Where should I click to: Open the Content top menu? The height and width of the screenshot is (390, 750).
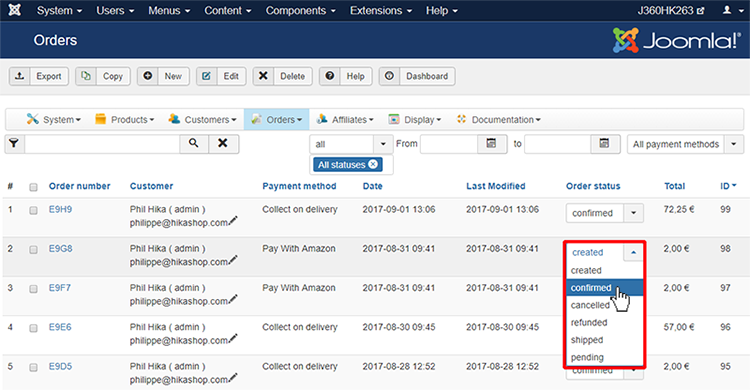click(x=228, y=11)
